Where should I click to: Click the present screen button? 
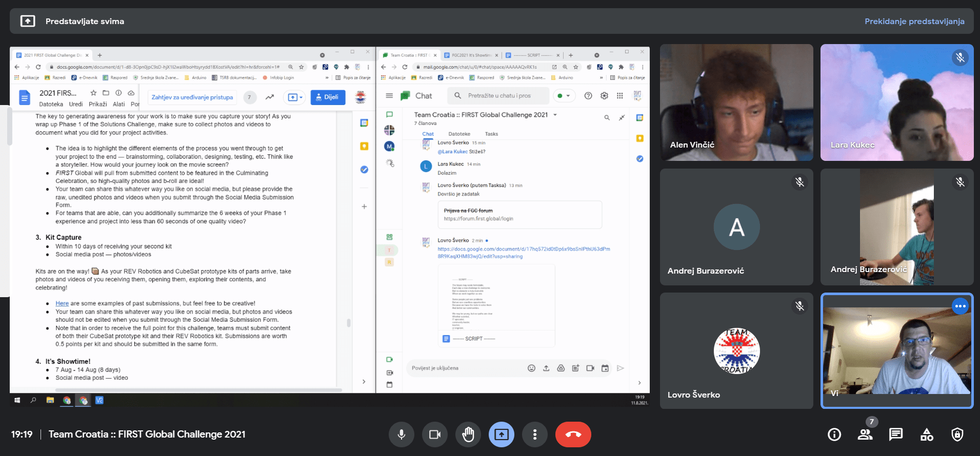[502, 434]
